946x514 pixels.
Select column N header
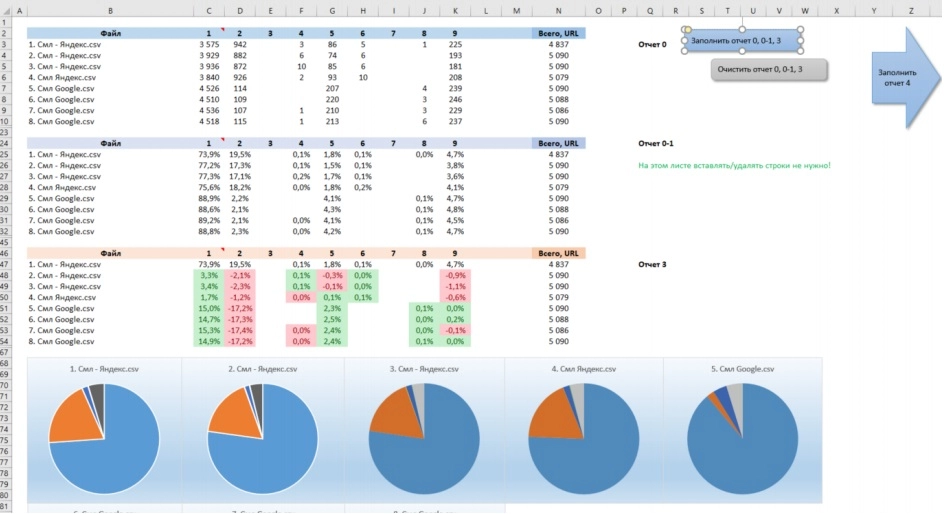coord(558,11)
